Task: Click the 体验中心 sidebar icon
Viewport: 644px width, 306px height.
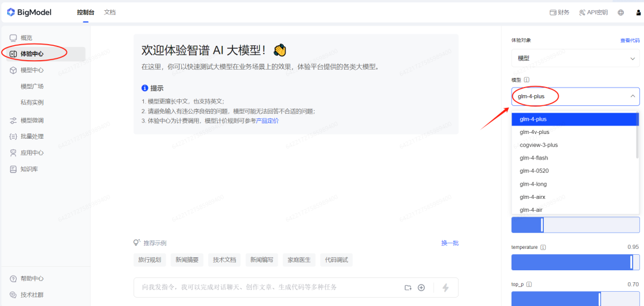Action: [x=13, y=54]
